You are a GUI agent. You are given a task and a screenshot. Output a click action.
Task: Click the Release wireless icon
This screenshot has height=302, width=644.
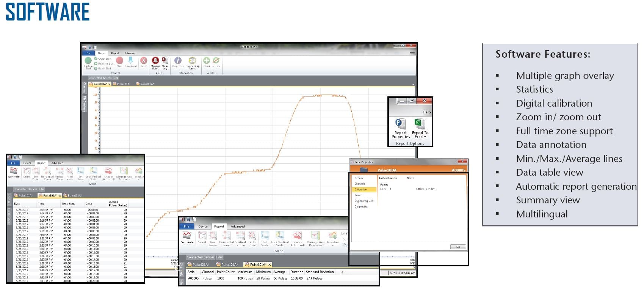216,61
